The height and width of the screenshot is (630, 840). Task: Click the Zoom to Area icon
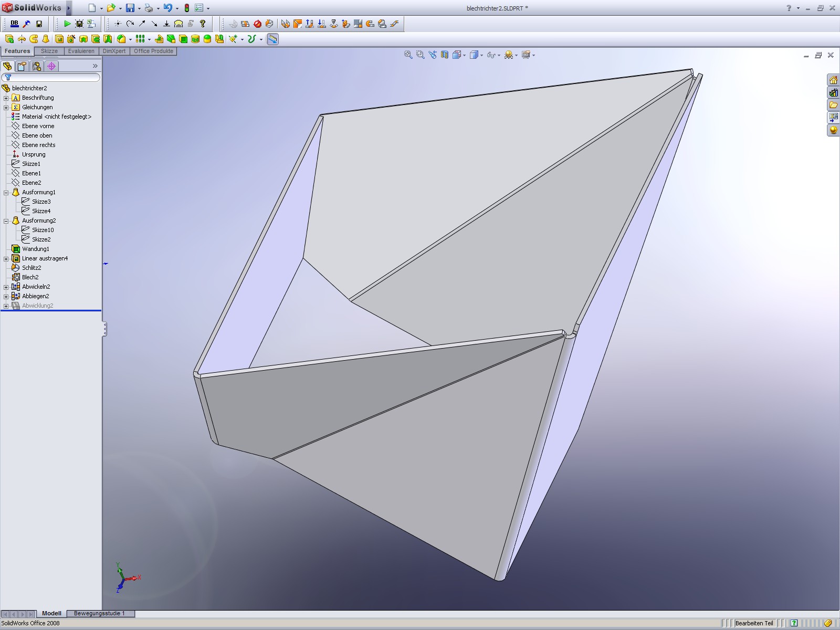(x=420, y=55)
